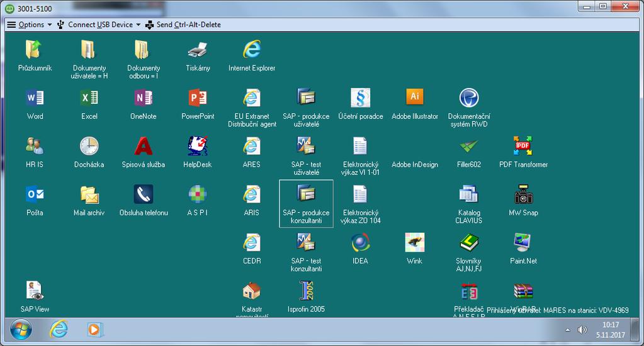This screenshot has height=346, width=644.
Task: Open SAP - produkce uživatelé shortcut
Action: pyautogui.click(x=306, y=97)
